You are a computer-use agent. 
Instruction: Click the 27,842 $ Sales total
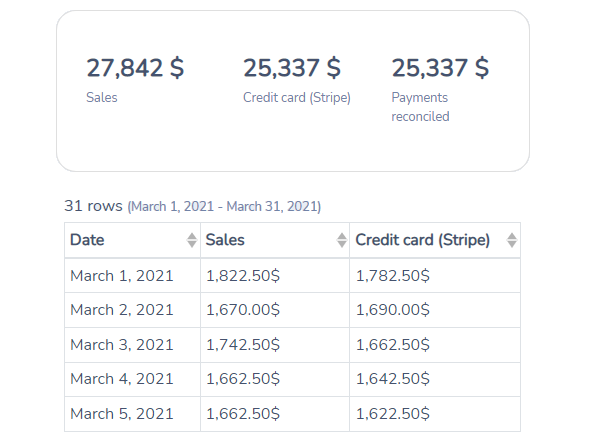coord(135,68)
